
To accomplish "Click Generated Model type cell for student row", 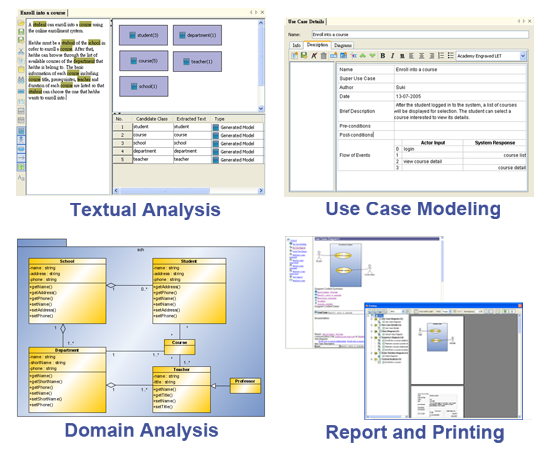I will point(237,127).
